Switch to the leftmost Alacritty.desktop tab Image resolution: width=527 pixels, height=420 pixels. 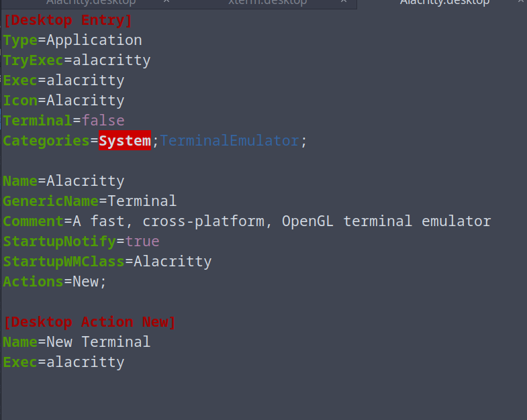point(91,2)
